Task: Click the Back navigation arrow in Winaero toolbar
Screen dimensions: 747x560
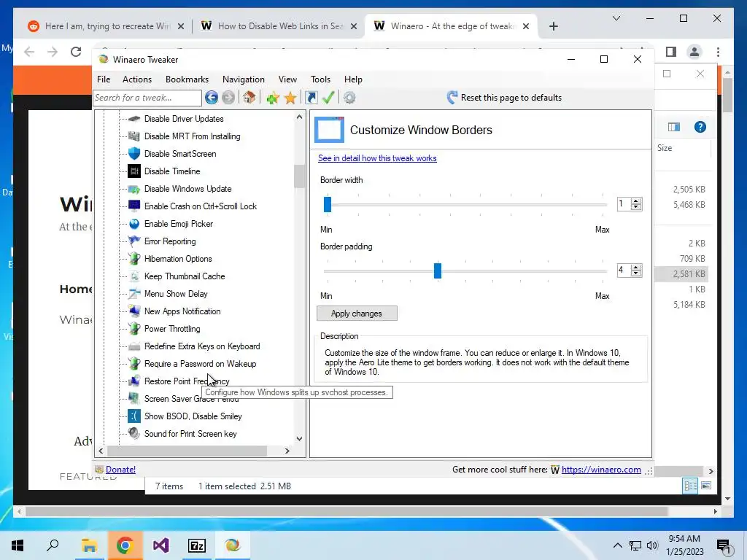Action: coord(211,98)
